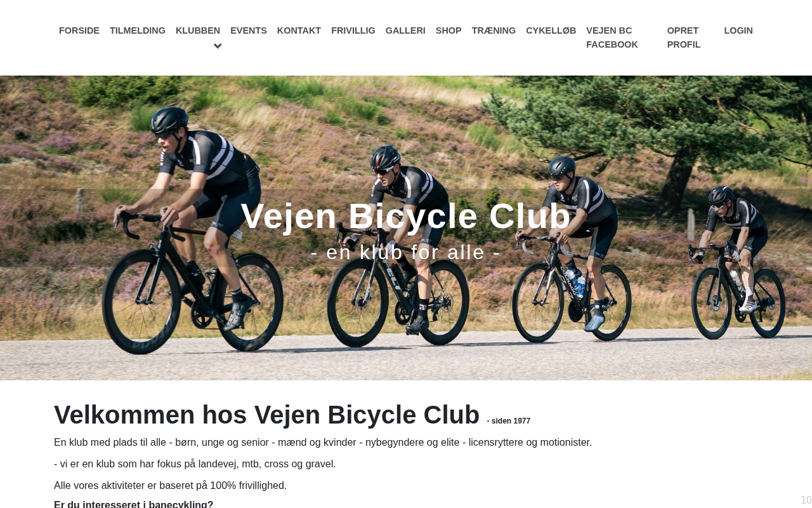This screenshot has width=812, height=508.
Task: Click the Login link
Action: click(738, 30)
